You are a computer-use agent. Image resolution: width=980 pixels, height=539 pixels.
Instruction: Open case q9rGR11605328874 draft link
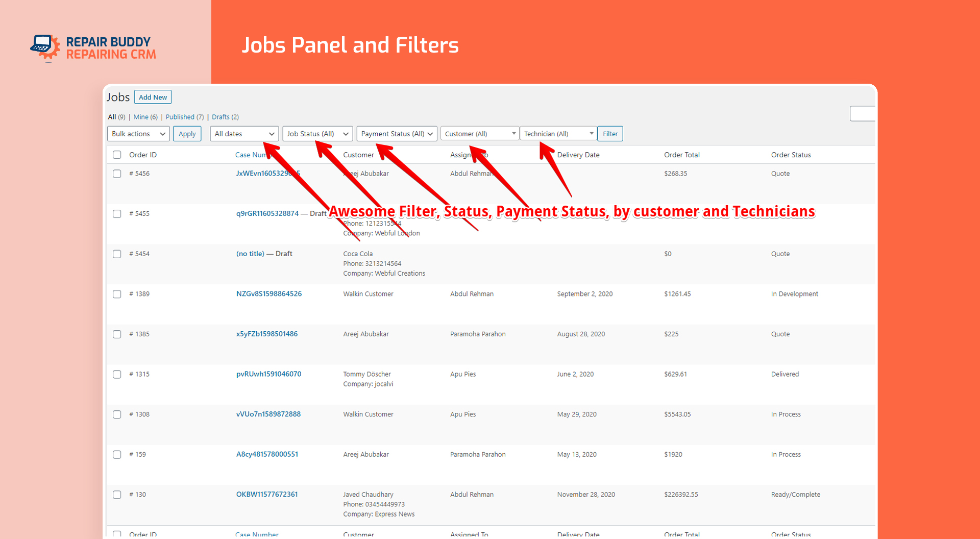[x=267, y=213]
